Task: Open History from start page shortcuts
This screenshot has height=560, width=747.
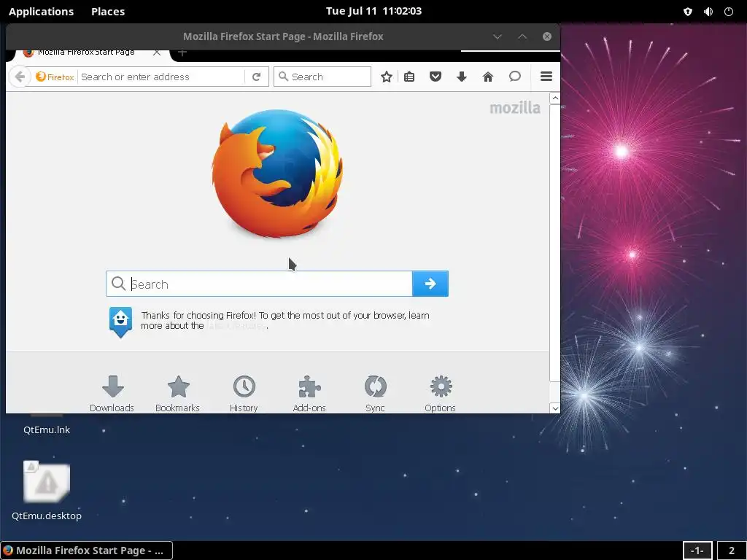Action: click(x=244, y=394)
